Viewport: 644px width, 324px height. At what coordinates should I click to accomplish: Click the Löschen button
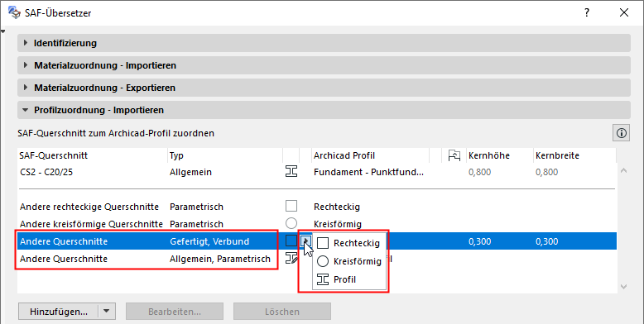pyautogui.click(x=282, y=312)
